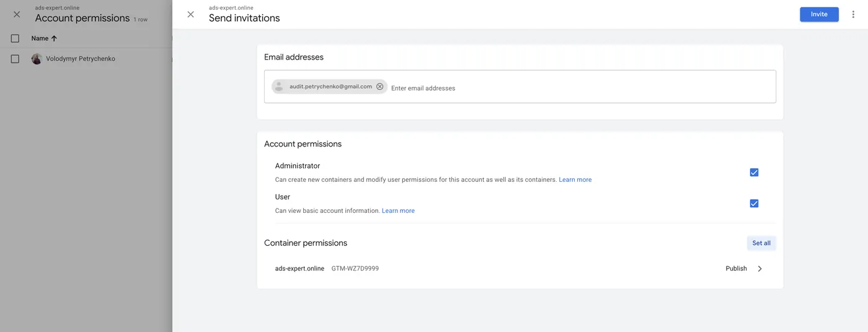Viewport: 868px width, 332px height.
Task: Open Learn more link under User
Action: point(398,211)
